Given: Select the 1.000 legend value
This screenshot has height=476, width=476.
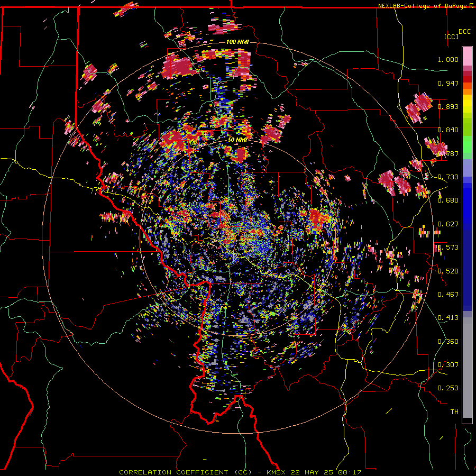Looking at the screenshot, I should (448, 59).
